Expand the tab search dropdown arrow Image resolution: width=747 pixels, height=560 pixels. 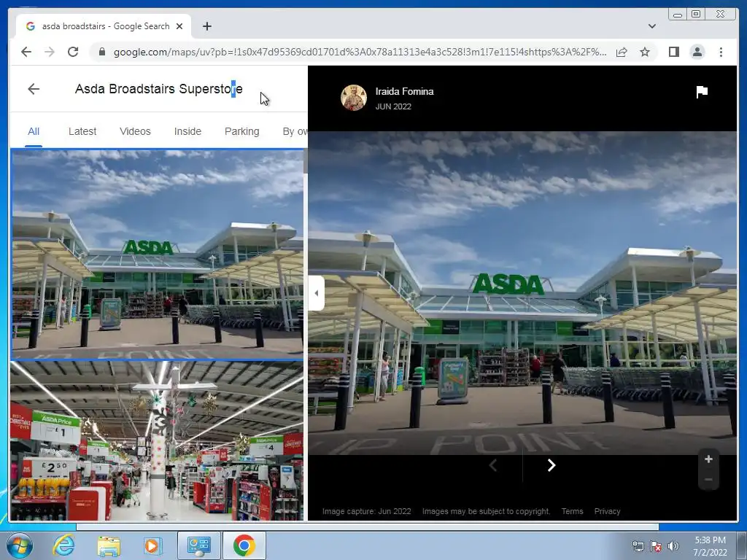pyautogui.click(x=651, y=26)
